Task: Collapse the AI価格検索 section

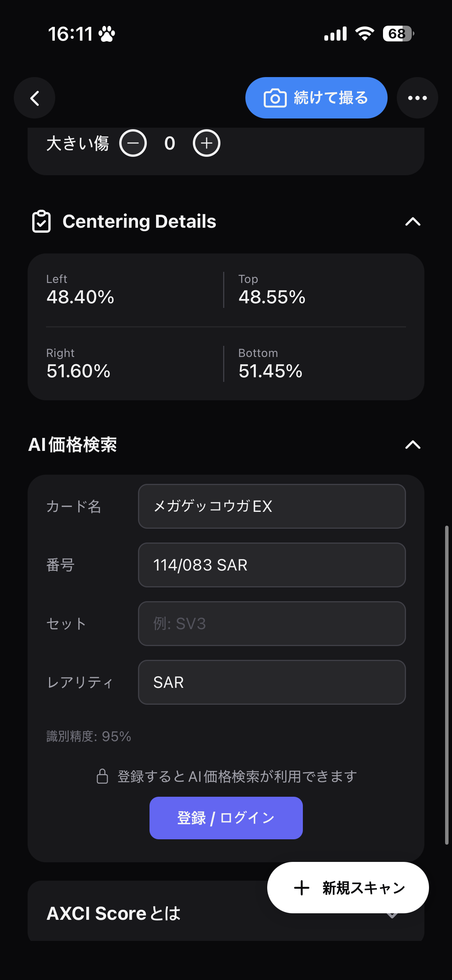Action: coord(413,445)
